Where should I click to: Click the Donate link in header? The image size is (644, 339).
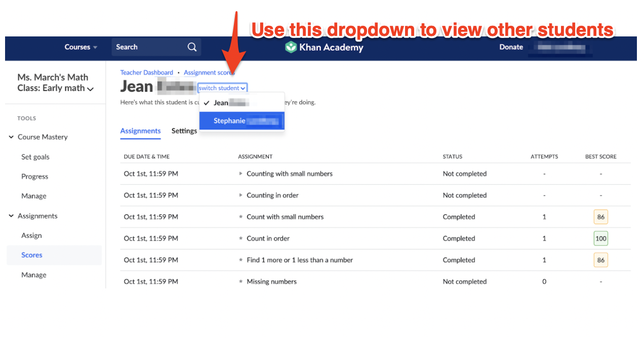(511, 47)
